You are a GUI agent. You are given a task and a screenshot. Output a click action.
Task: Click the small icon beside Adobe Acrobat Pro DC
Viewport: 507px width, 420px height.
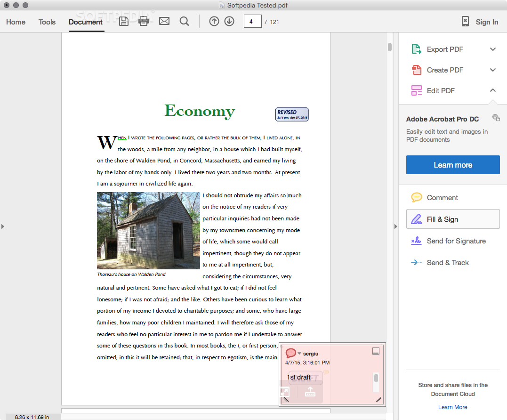[496, 118]
